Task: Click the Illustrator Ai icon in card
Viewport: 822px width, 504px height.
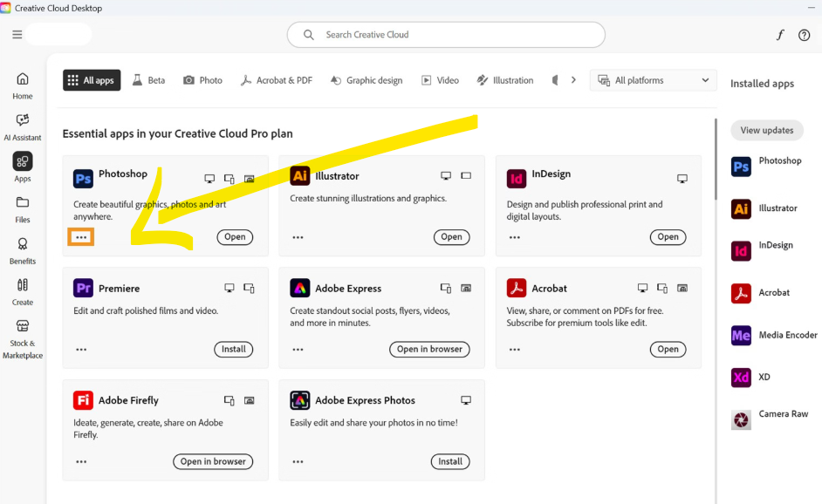Action: [300, 175]
